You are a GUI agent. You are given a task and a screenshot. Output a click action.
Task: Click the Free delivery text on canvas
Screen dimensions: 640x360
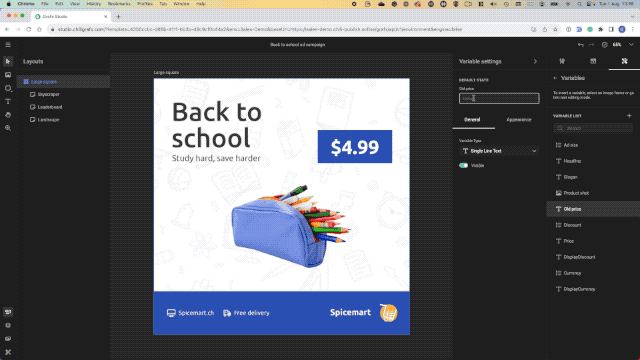(251, 313)
